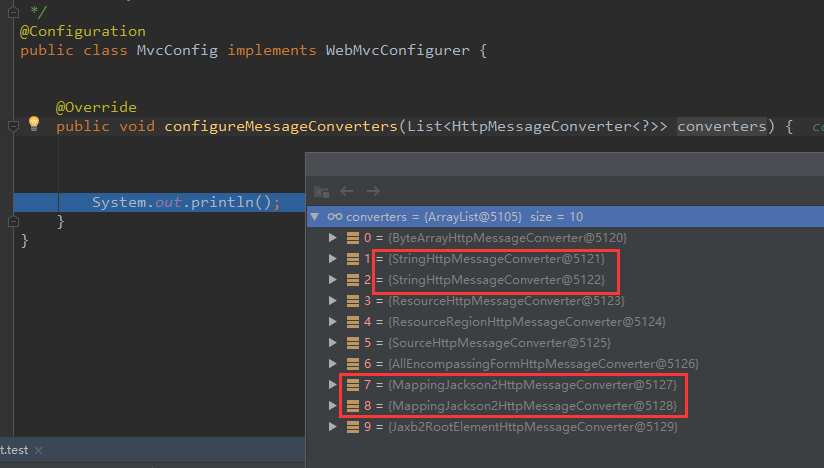
Task: Expand element 7 MappingJackson2HttpMessageConverter@5127
Action: coord(333,384)
